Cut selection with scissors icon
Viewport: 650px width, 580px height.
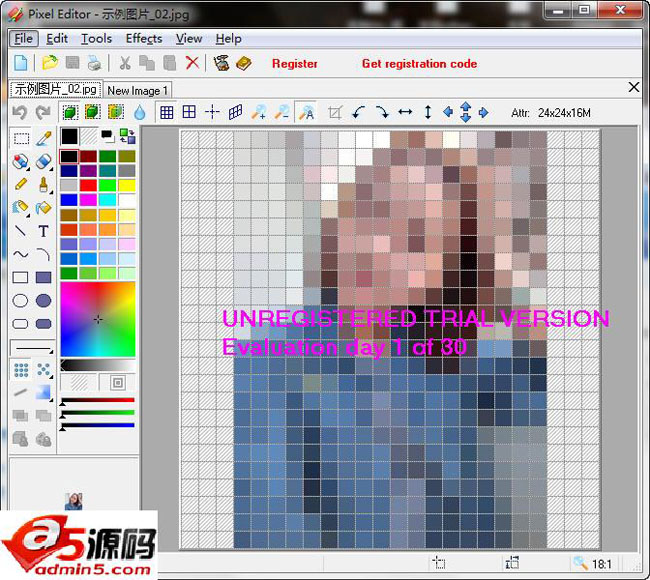pos(125,63)
